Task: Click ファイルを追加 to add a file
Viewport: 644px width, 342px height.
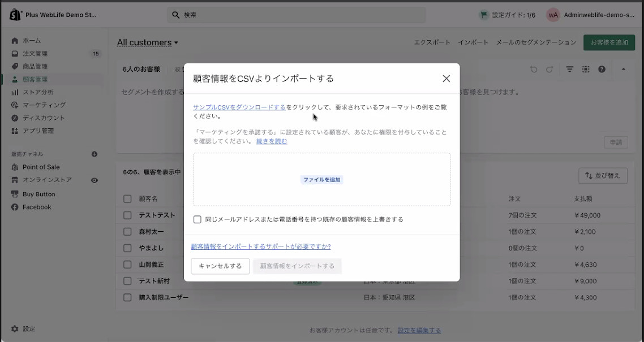Action: click(321, 178)
